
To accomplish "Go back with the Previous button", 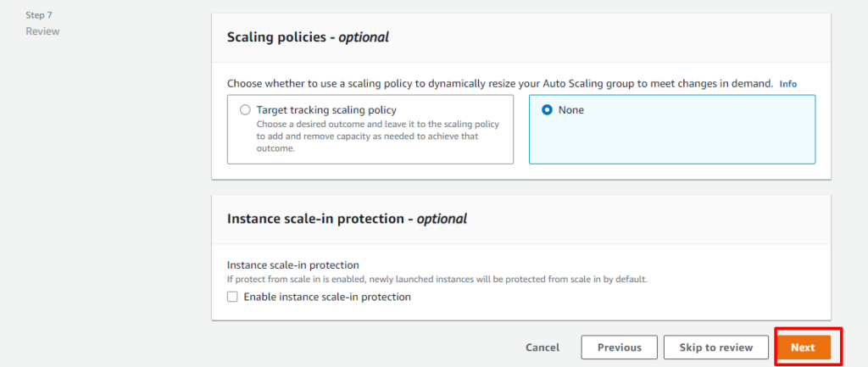I will 620,348.
